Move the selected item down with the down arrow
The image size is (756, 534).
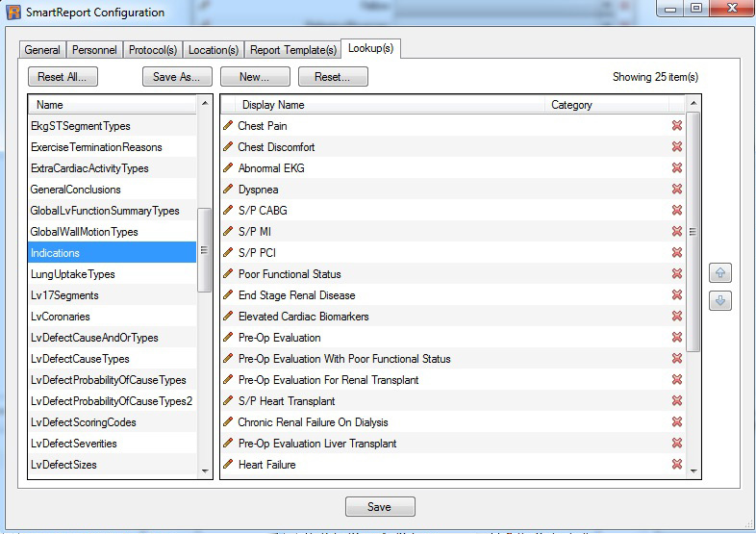[719, 301]
